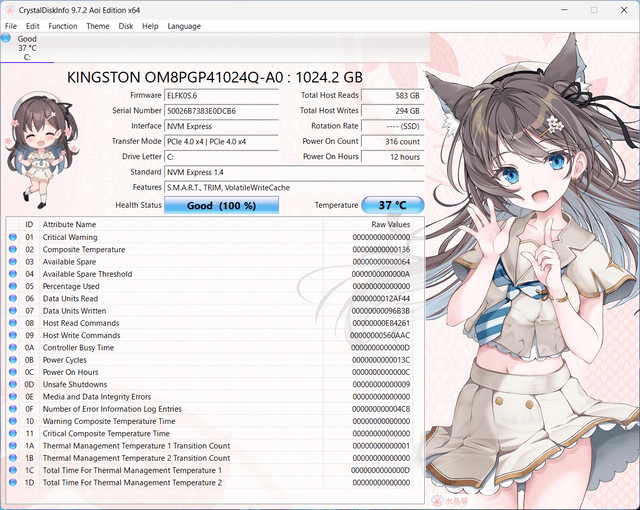Click the status orb for attribute 1C row
Viewport: 640px width, 510px height.
coord(13,470)
